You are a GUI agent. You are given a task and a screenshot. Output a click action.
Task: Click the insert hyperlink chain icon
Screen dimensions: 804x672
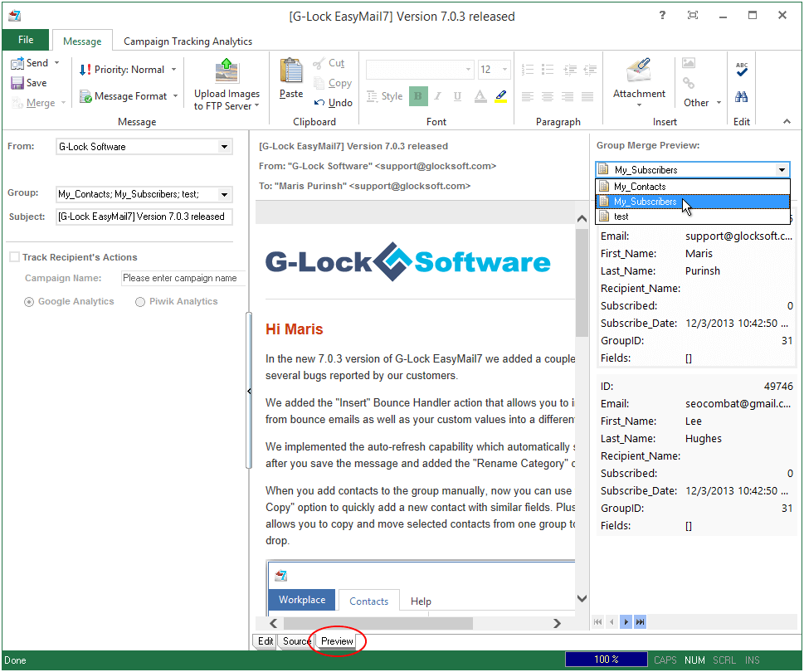[688, 83]
